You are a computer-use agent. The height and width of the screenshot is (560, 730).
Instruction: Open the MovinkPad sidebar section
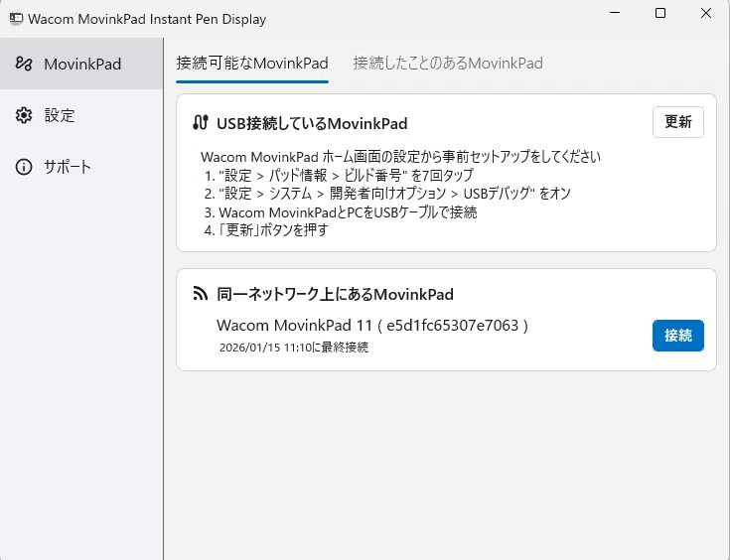pos(81,64)
